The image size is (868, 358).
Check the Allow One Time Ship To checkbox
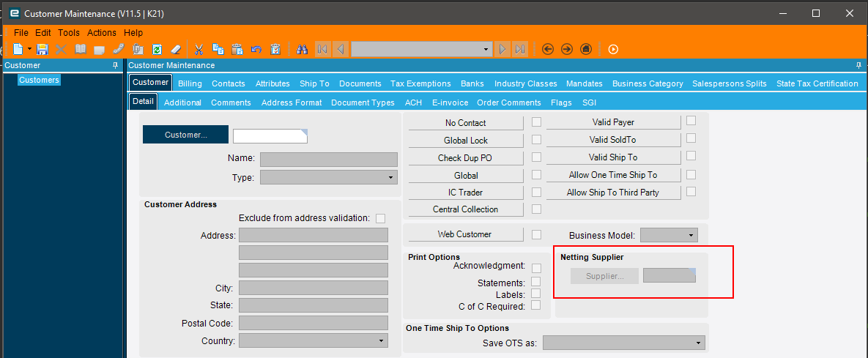(x=691, y=174)
